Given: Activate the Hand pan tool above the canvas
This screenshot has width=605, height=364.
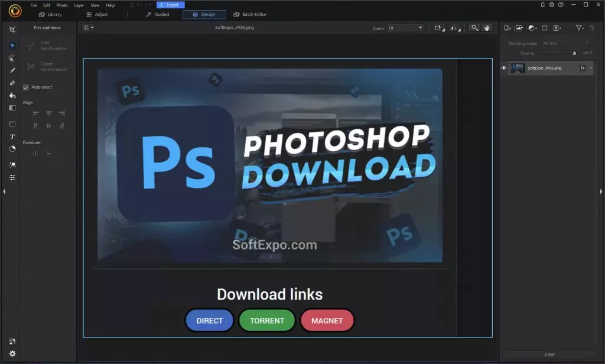Looking at the screenshot, I should (x=487, y=27).
